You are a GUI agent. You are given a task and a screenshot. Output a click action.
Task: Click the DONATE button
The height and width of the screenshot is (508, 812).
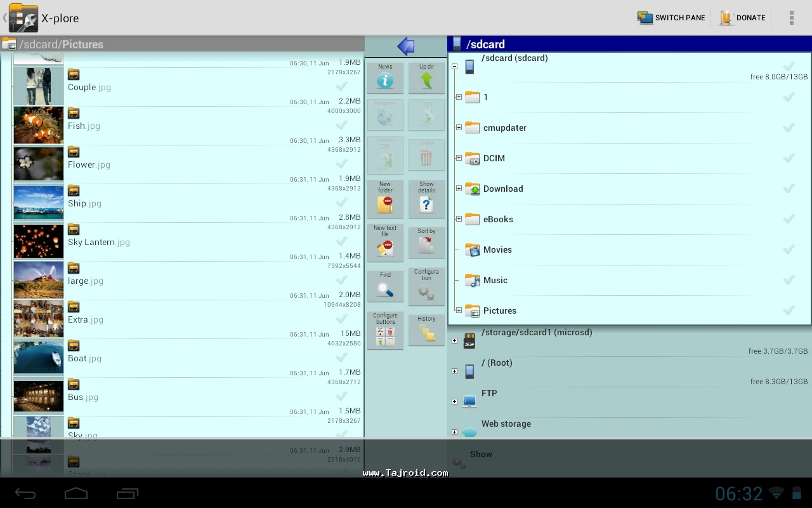click(742, 18)
